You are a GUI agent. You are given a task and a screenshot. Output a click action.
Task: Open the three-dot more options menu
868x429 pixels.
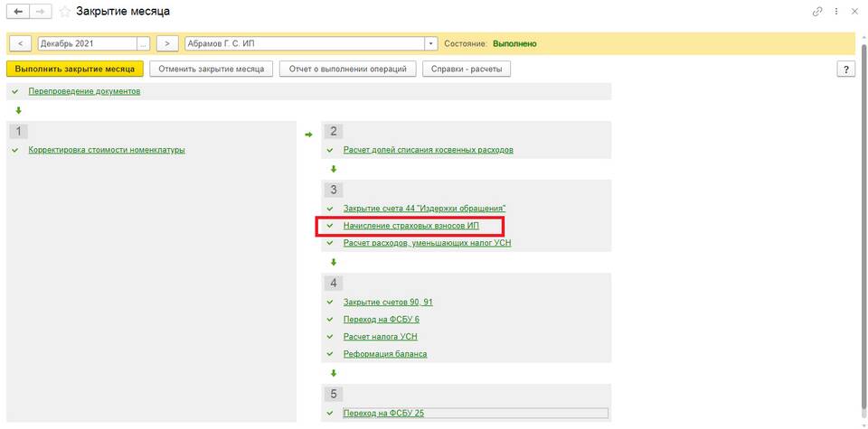click(x=836, y=12)
